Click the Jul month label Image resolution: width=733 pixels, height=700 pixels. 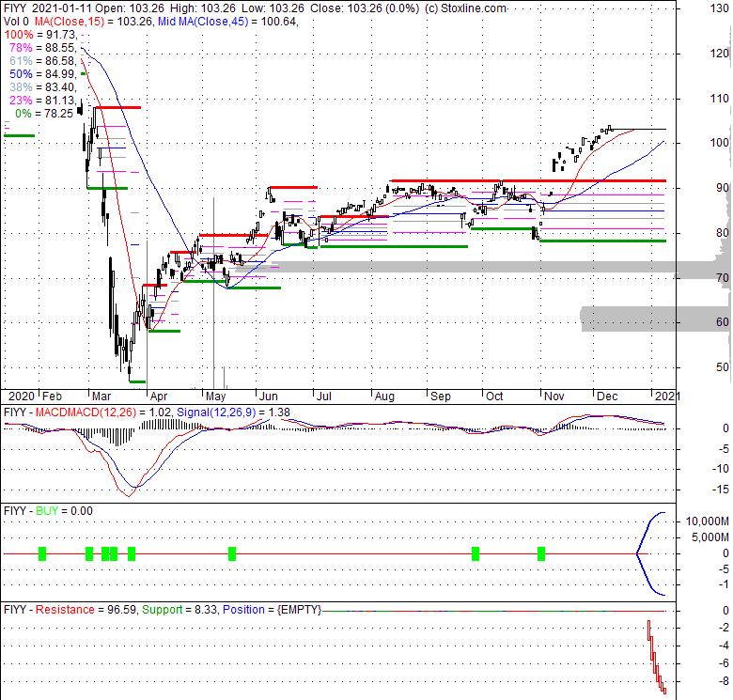323,397
